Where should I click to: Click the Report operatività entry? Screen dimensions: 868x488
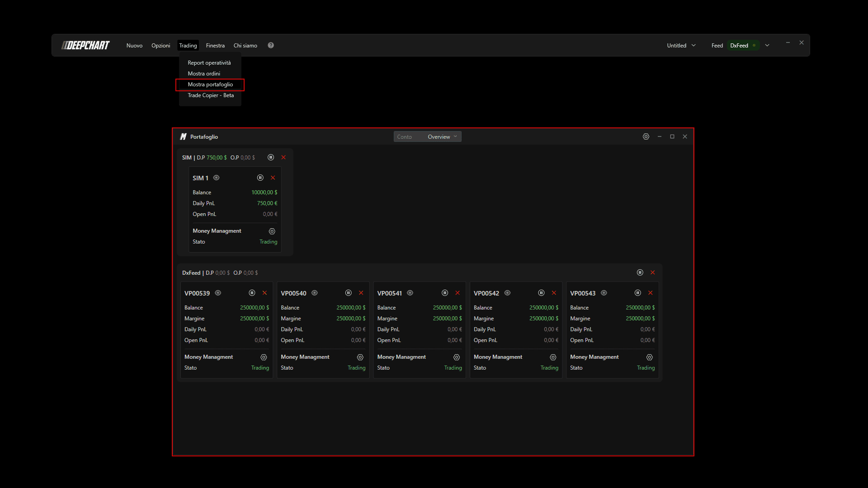click(209, 63)
